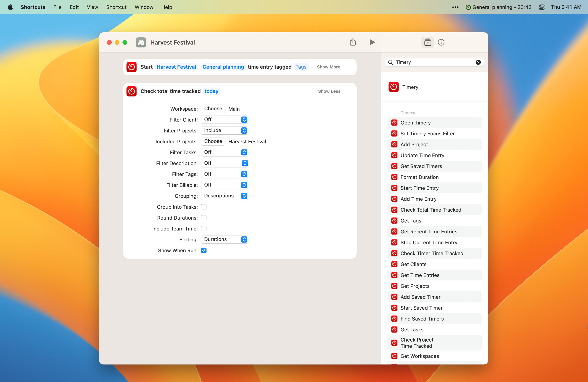Share the shortcut via share icon
The image size is (588, 382).
(x=353, y=42)
